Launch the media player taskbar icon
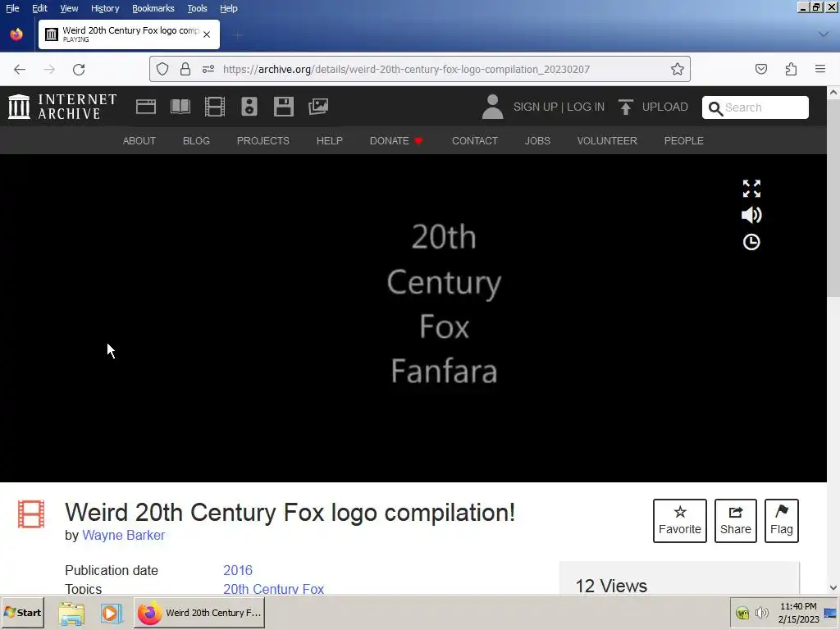Viewport: 840px width, 630px height. 111,613
